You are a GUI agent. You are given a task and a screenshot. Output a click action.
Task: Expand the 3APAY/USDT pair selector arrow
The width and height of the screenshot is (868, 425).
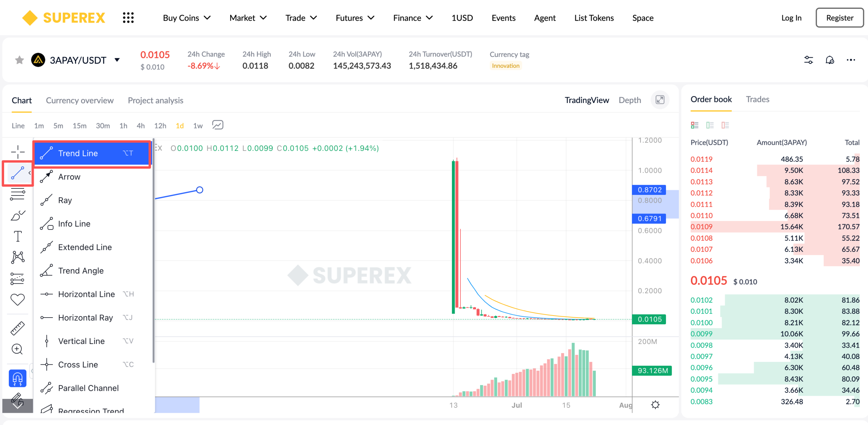pos(117,60)
